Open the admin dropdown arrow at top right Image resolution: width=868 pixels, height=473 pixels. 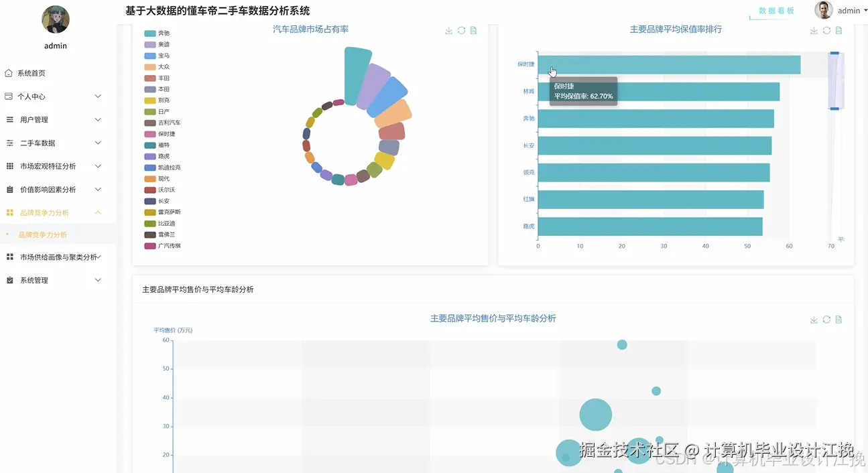click(865, 11)
